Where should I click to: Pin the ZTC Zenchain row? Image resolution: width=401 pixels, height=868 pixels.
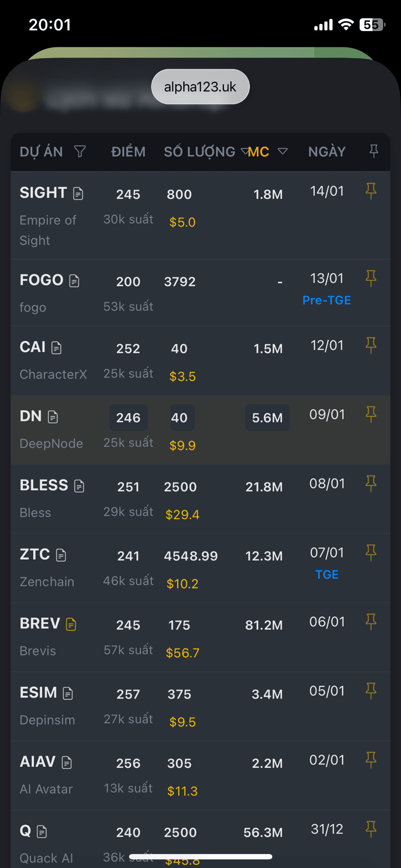pyautogui.click(x=371, y=552)
